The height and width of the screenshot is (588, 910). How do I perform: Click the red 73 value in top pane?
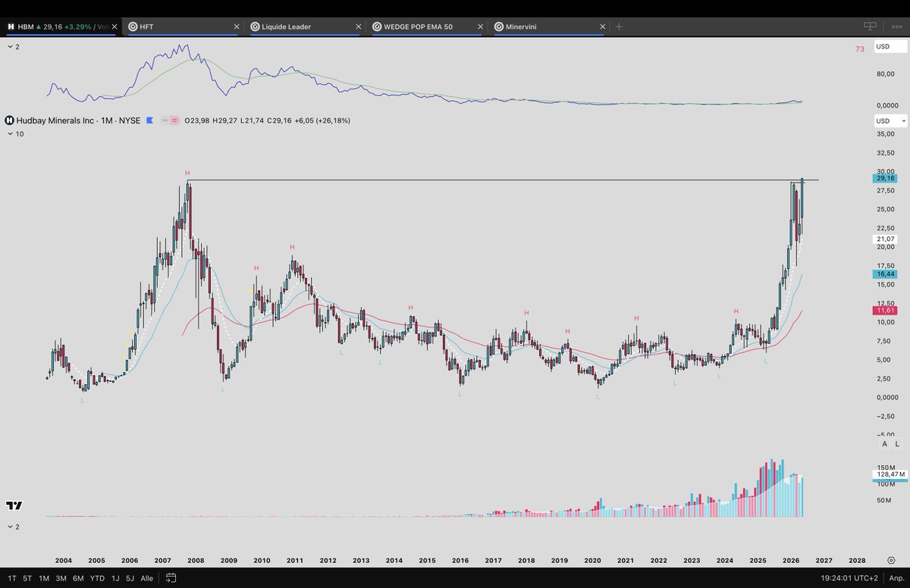[860, 49]
